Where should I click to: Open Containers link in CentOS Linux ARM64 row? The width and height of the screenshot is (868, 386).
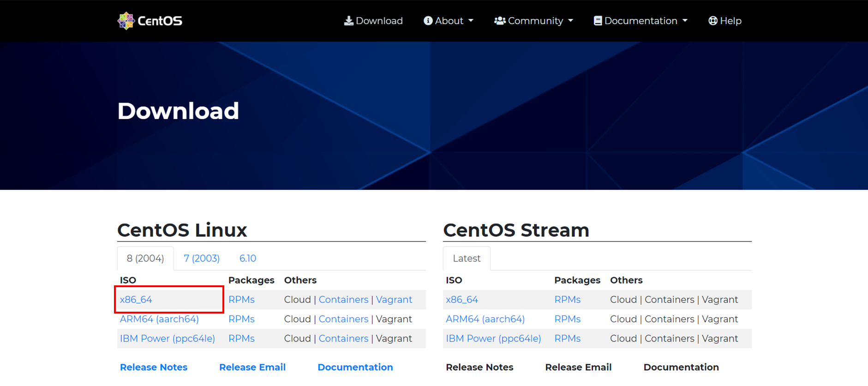click(x=343, y=319)
